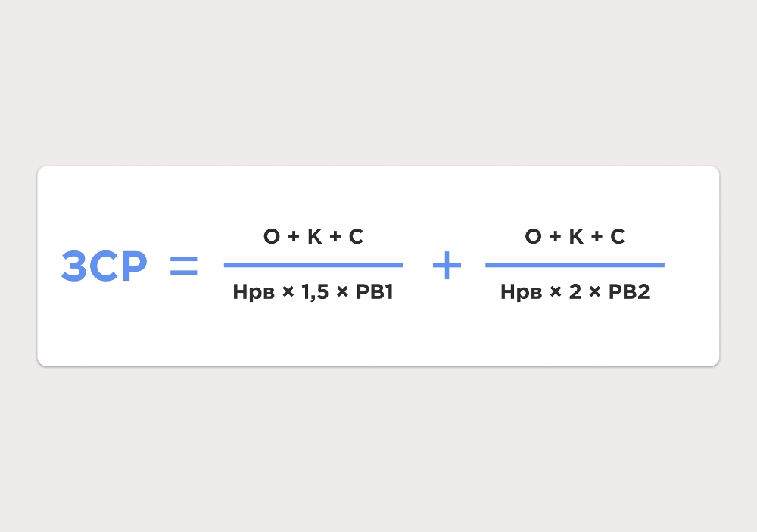Click letter О in the right numerator
757x532 pixels.
(x=534, y=237)
